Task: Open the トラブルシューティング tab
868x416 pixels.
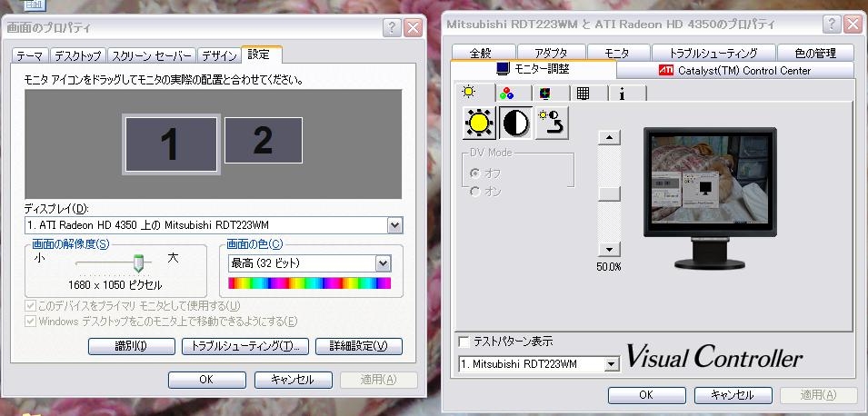Action: point(713,54)
